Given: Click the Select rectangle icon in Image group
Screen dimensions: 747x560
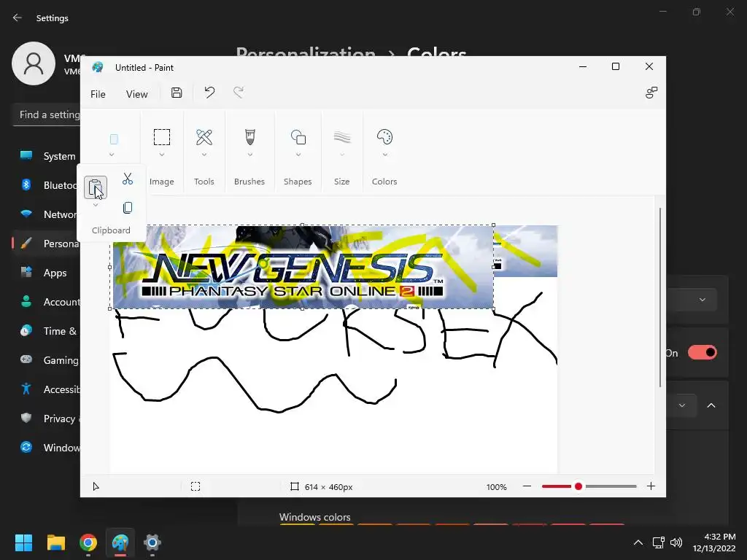Looking at the screenshot, I should coord(162,137).
